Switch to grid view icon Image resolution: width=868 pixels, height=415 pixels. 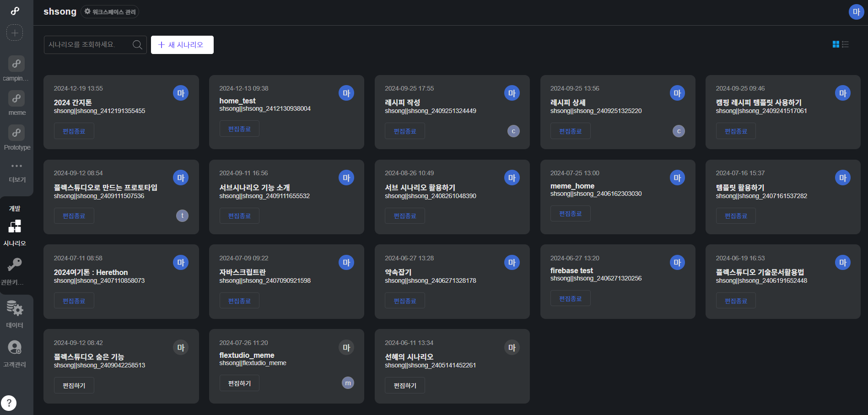[x=836, y=44]
